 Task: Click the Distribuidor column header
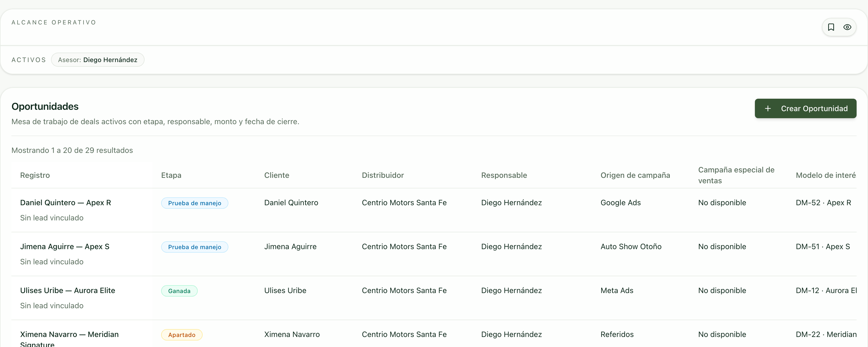pos(383,175)
